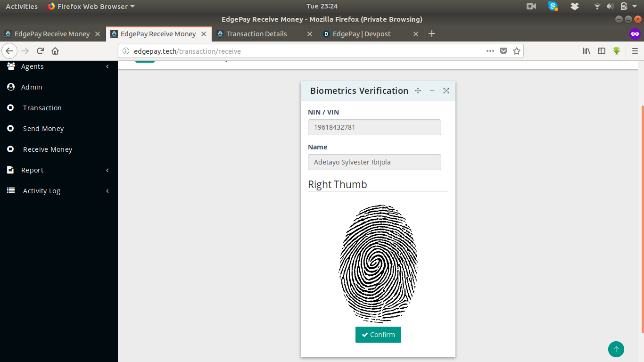Click the Send Money circle icon
The height and width of the screenshot is (362, 644).
[10, 128]
